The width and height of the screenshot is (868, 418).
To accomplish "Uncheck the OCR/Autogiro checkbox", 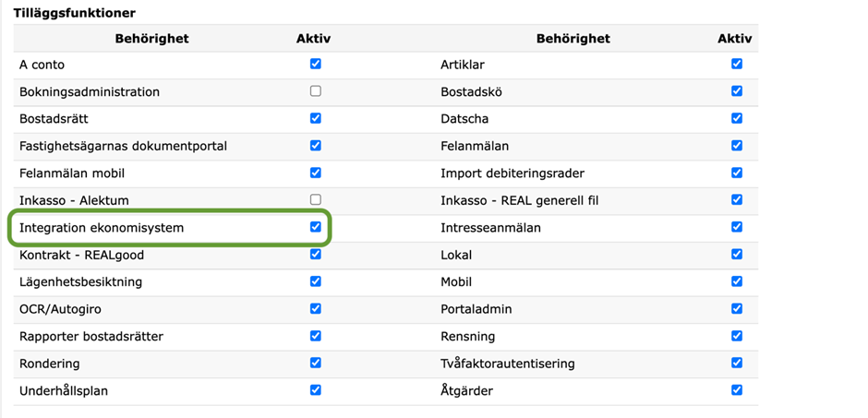I will coord(316,308).
